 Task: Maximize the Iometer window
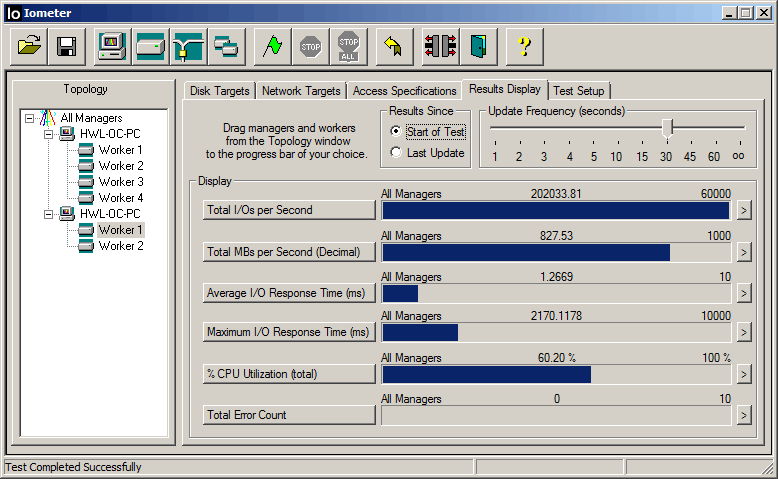coord(745,13)
